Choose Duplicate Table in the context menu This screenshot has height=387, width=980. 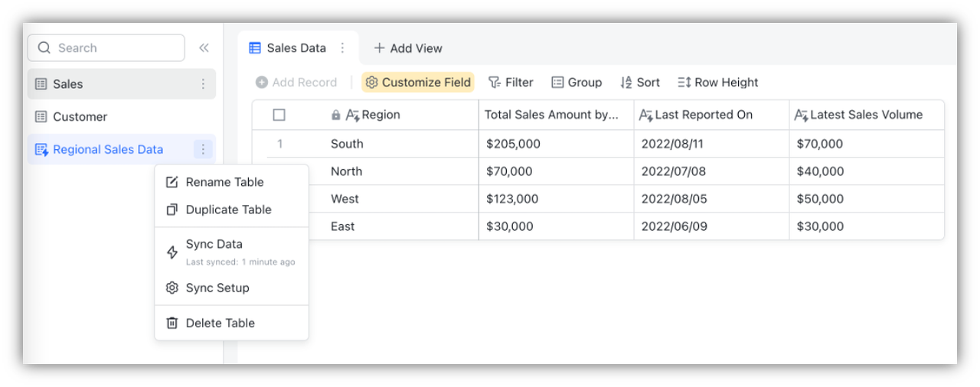(x=228, y=210)
